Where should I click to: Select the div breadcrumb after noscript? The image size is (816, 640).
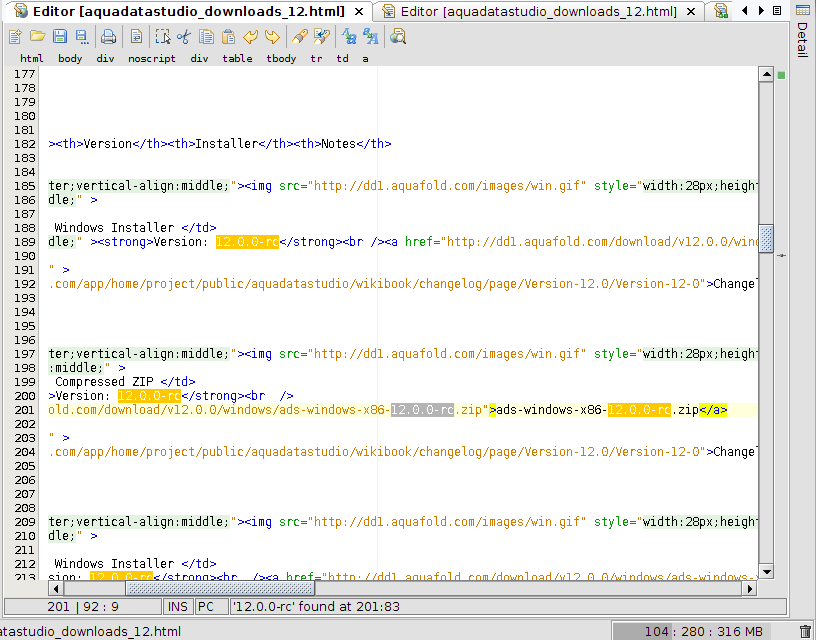(x=199, y=59)
